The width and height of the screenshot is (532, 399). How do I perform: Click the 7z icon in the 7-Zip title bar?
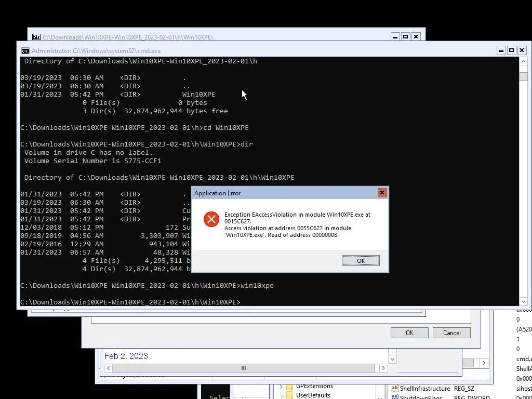36,37
